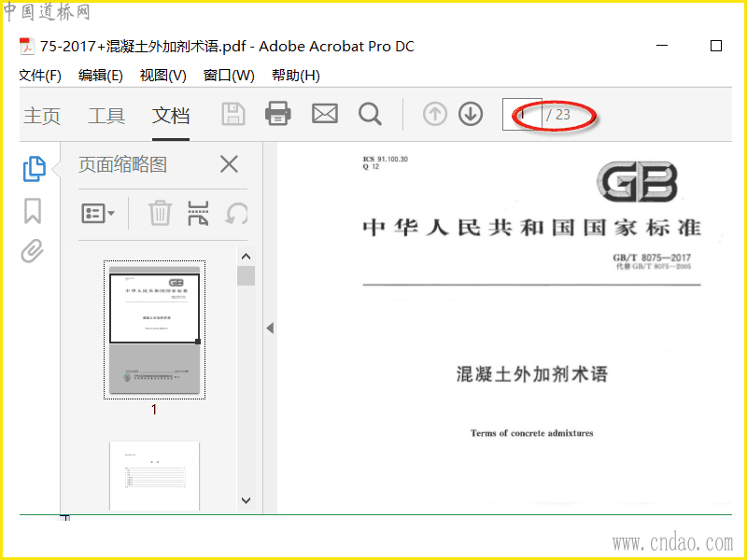Click the page layout tool icon in the thumbnails toolbar
Image resolution: width=747 pixels, height=560 pixels.
(x=198, y=213)
